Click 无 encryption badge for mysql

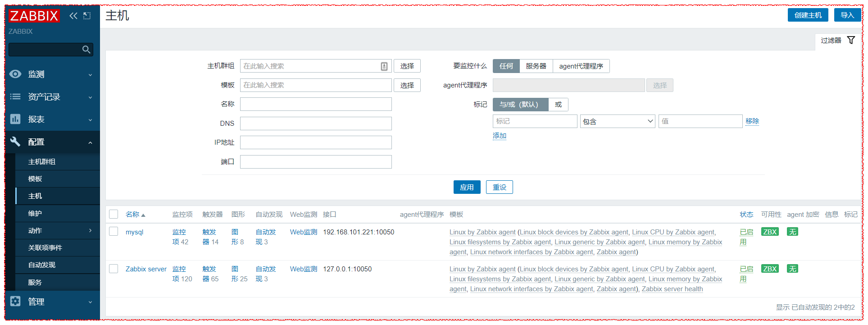pos(792,232)
